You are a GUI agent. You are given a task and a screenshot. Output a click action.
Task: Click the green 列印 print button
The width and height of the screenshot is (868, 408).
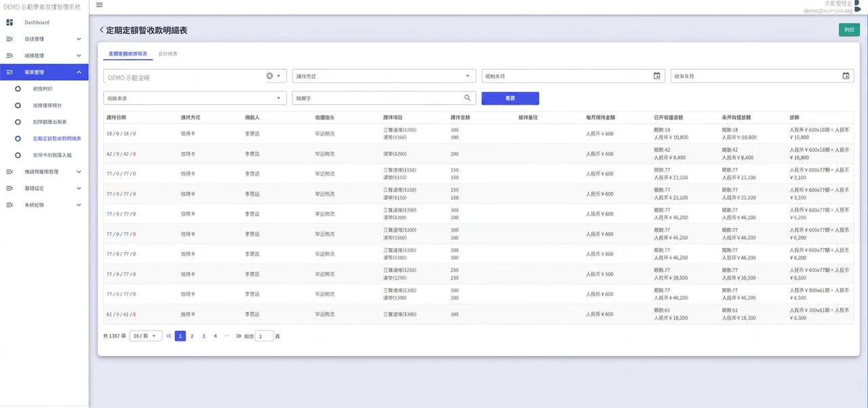click(x=849, y=30)
